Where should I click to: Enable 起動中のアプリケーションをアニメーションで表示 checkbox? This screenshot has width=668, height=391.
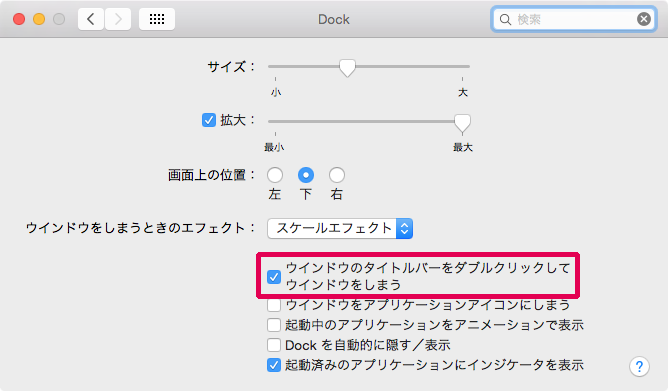pyautogui.click(x=274, y=325)
